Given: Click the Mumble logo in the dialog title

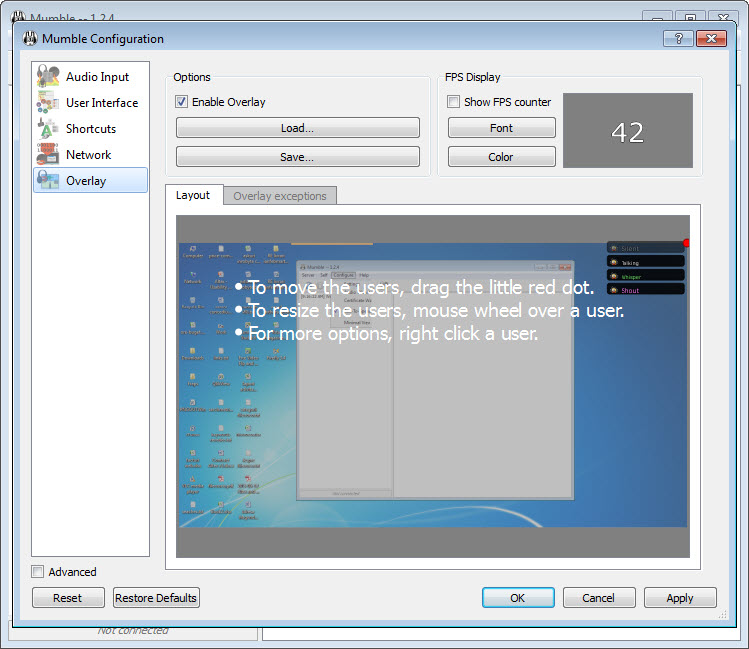Looking at the screenshot, I should click(x=30, y=38).
